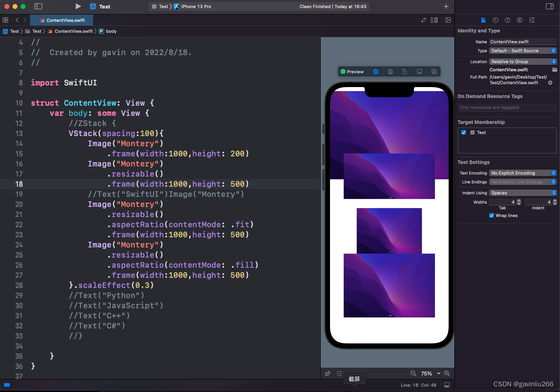Open ContentView.swift breadcrumb item

point(70,31)
